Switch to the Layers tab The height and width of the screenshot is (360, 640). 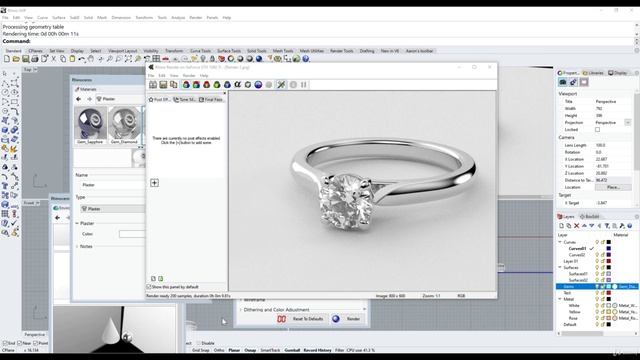[566, 216]
